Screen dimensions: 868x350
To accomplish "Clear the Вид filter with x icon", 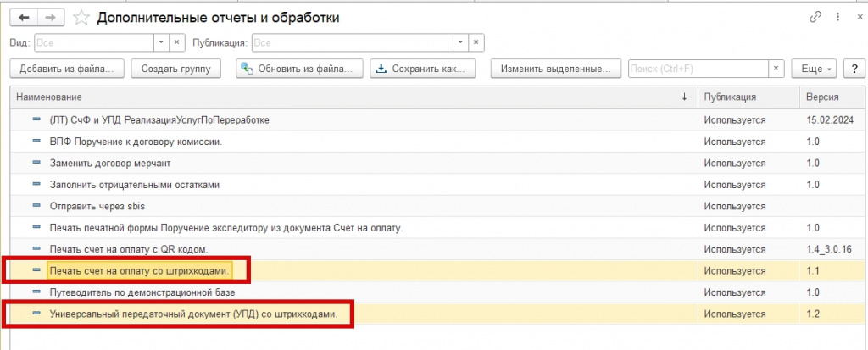I will 177,42.
